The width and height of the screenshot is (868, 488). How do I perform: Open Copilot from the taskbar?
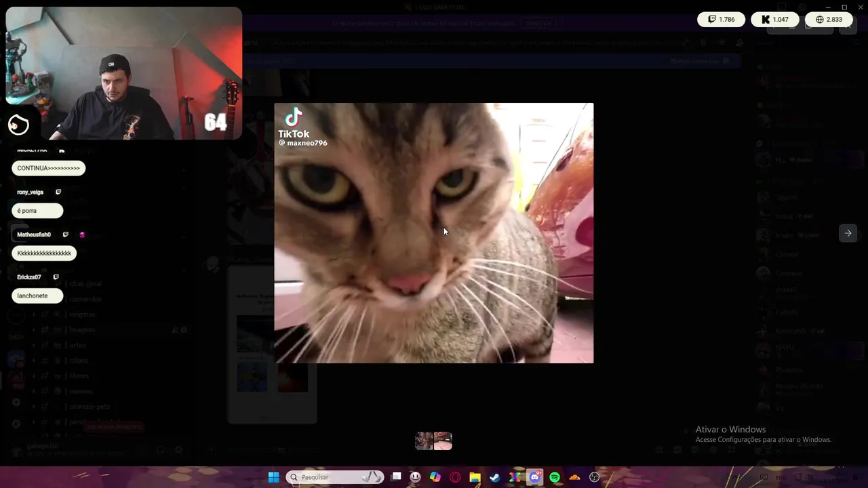(435, 477)
